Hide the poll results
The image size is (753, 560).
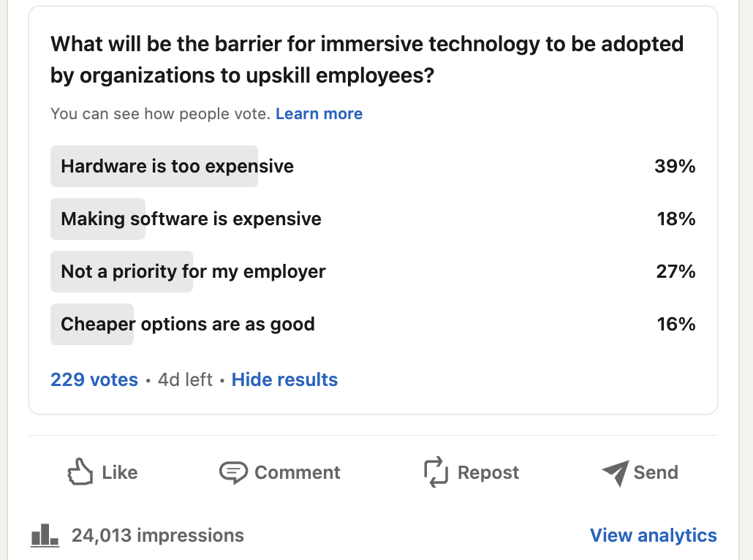284,380
